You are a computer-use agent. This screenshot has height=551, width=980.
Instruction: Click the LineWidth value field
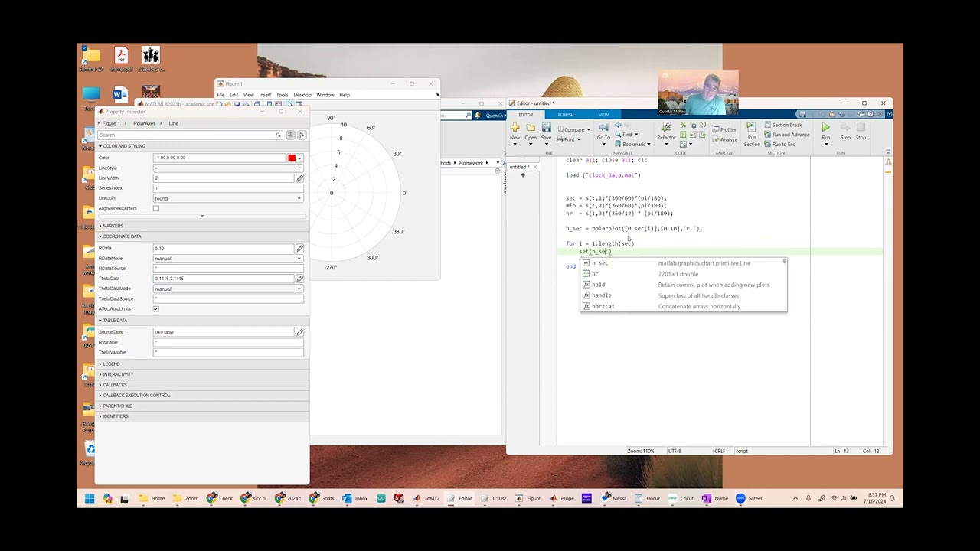(x=224, y=178)
